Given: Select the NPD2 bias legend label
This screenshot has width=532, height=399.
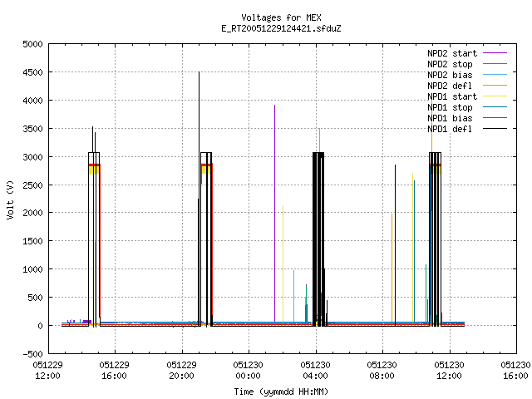Looking at the screenshot, I should pyautogui.click(x=450, y=75).
